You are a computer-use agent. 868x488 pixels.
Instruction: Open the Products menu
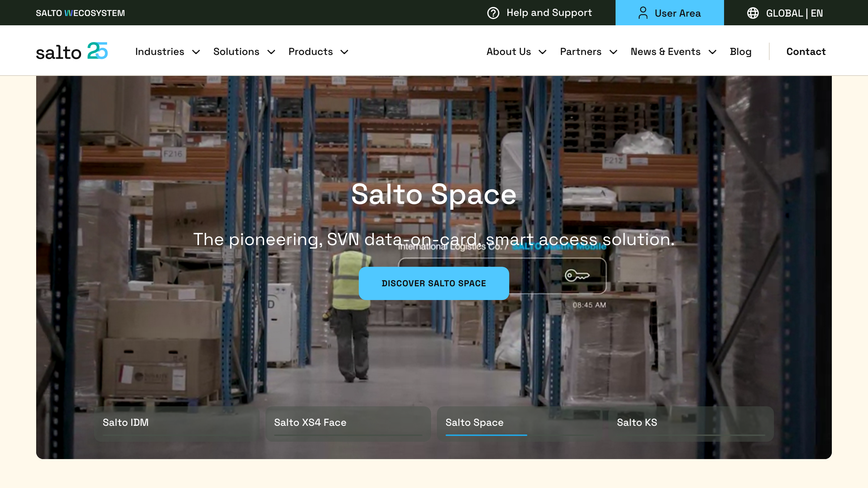point(310,52)
